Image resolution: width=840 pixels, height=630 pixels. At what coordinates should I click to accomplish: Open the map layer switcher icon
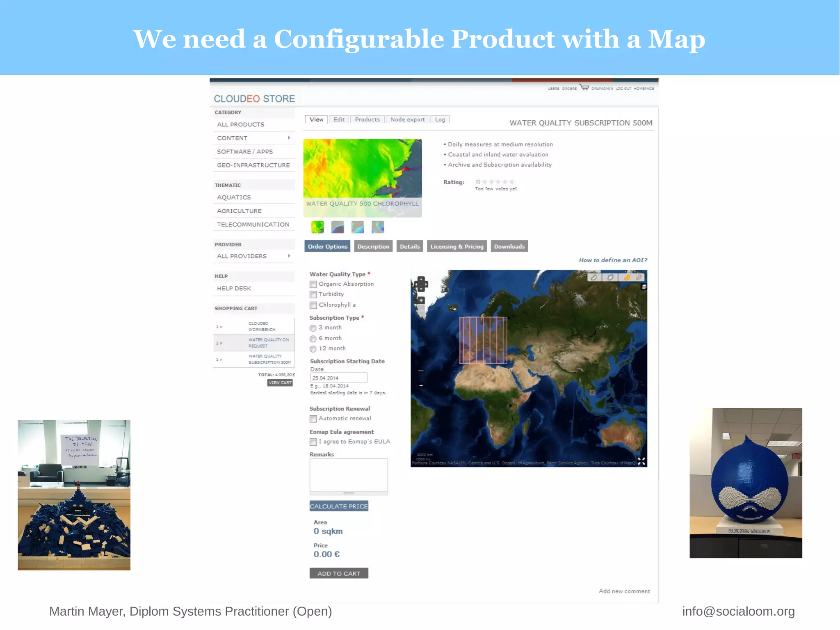click(x=644, y=287)
